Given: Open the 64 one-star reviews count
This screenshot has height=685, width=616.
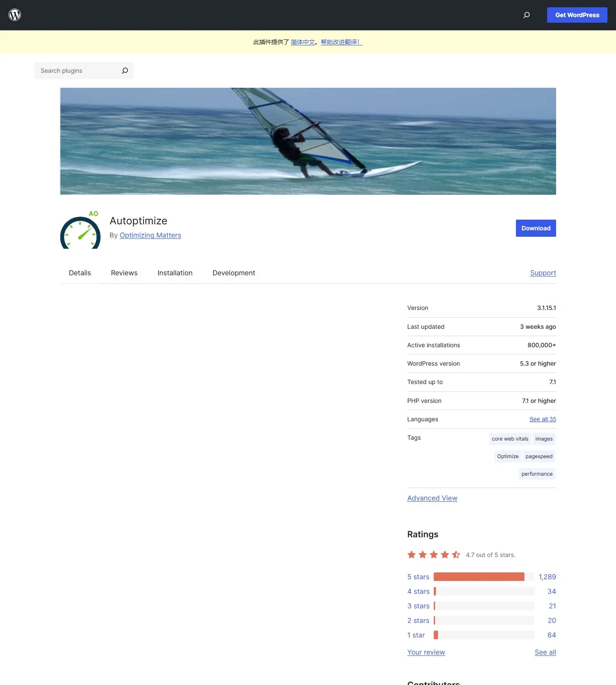Looking at the screenshot, I should (x=552, y=635).
